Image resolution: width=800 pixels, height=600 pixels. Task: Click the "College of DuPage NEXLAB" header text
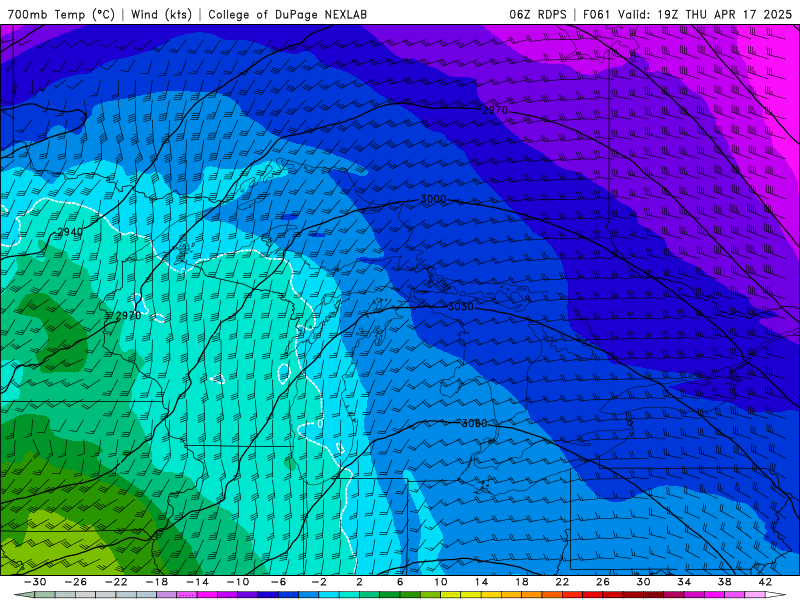(x=287, y=14)
